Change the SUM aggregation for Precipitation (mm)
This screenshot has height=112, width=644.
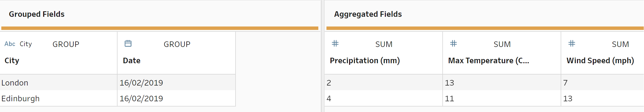click(384, 44)
